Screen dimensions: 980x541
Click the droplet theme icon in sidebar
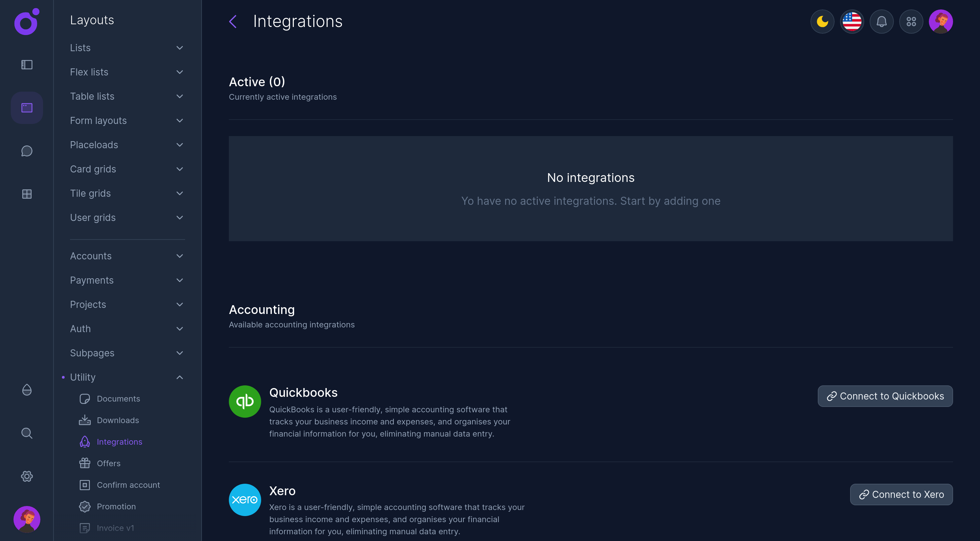click(27, 389)
